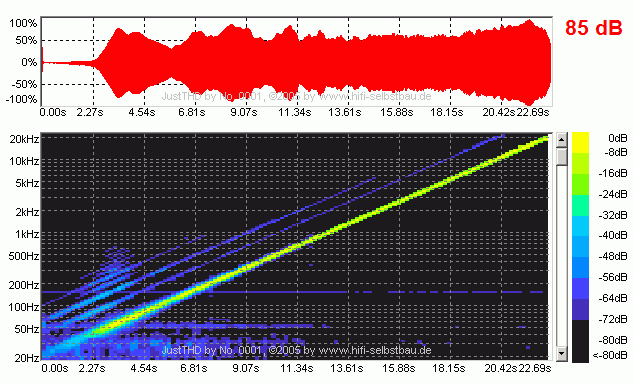
Task: Click the '-24dB' legend label
Action: point(613,194)
